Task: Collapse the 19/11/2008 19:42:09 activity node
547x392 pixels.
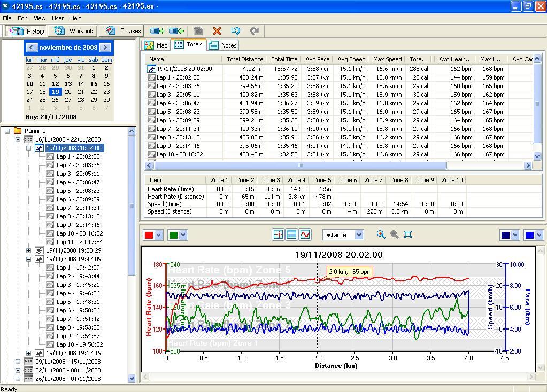Action: tap(29, 259)
